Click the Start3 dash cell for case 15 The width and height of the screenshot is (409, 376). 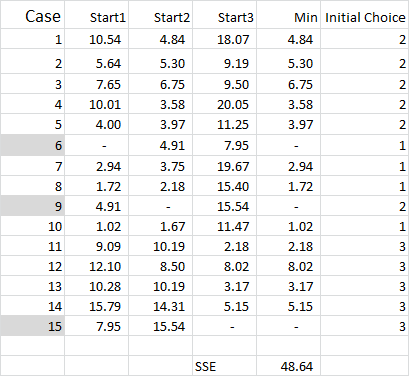(x=225, y=326)
